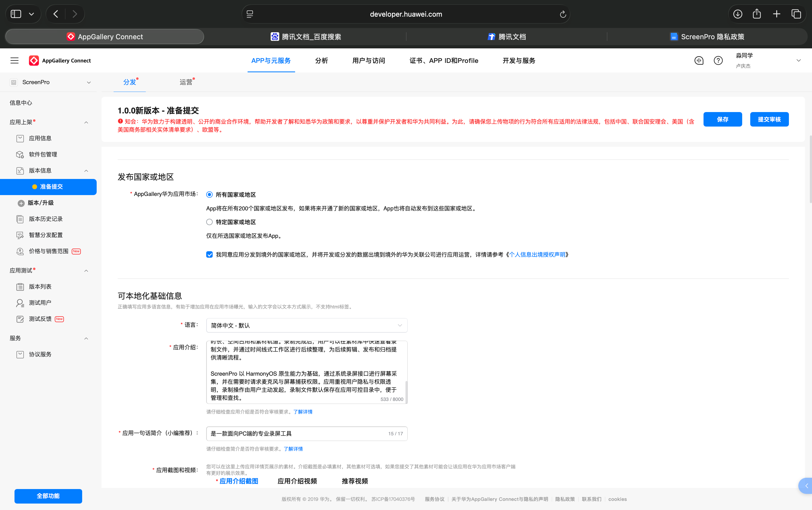Open 智慧分发配置 sidebar item

pos(45,235)
